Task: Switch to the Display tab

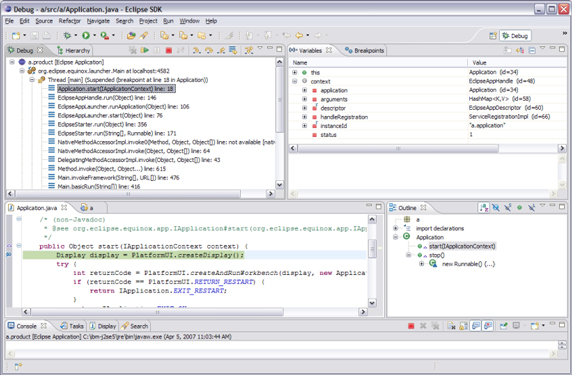Action: pos(103,326)
